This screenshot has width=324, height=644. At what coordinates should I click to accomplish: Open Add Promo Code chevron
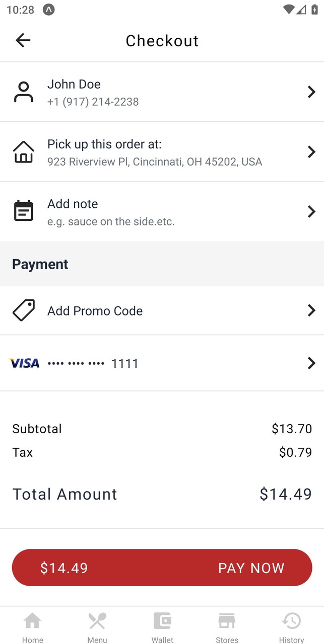[x=311, y=310]
